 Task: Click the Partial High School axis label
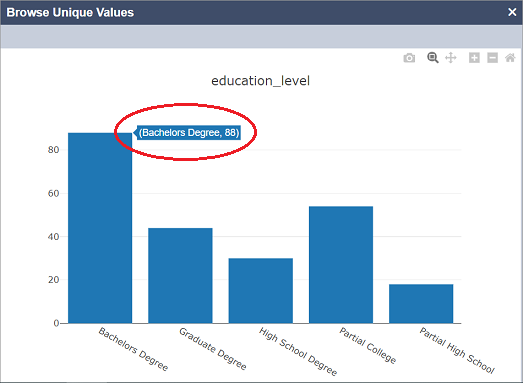[x=457, y=350]
